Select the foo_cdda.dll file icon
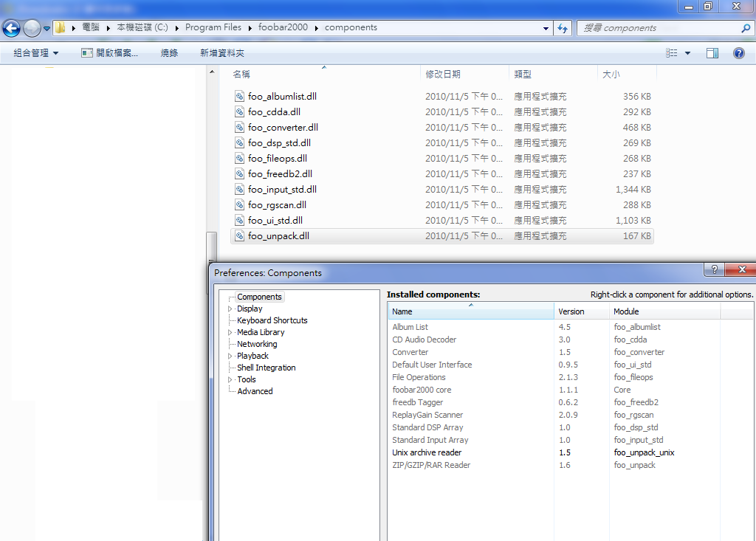Screen dimensions: 756x541 click(x=239, y=112)
